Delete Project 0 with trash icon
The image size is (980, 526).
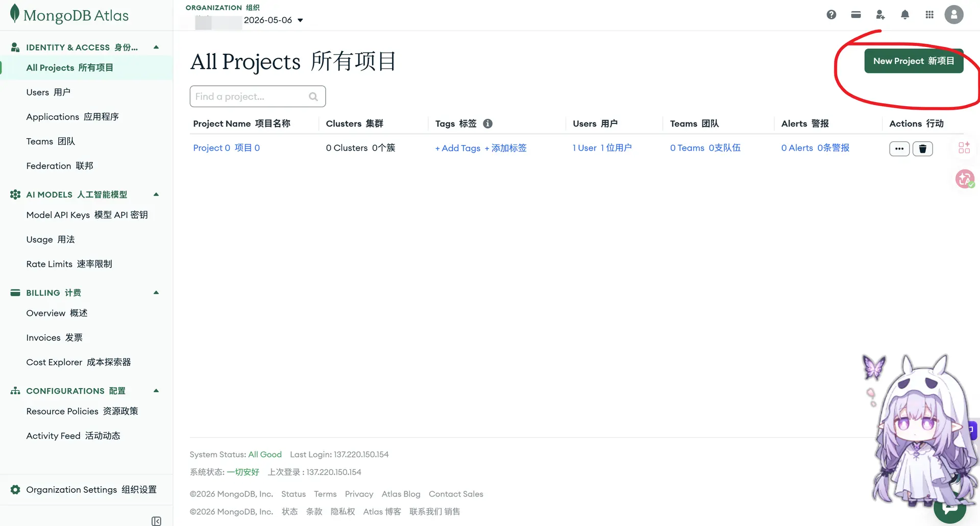[923, 149]
